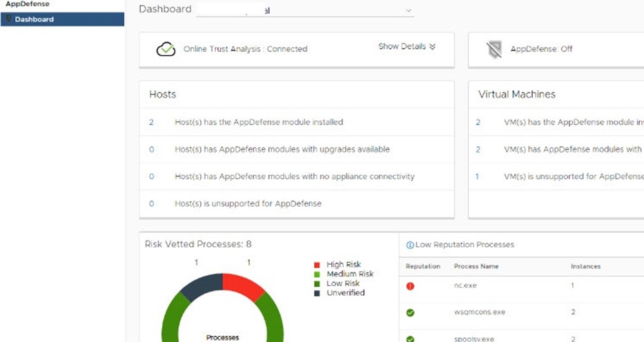Image resolution: width=644 pixels, height=342 pixels.
Task: Click the green check reputation icon for wsqmcons.exe
Action: tap(410, 313)
